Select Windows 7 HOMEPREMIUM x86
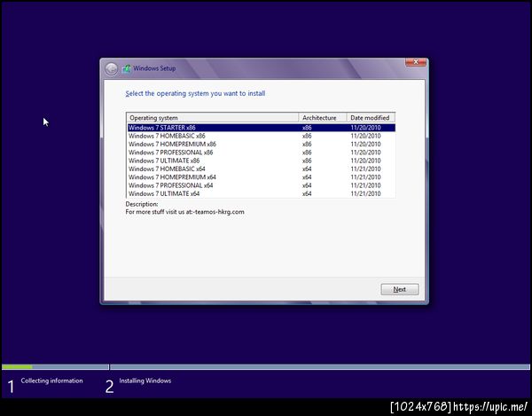532x416 pixels. [262, 145]
